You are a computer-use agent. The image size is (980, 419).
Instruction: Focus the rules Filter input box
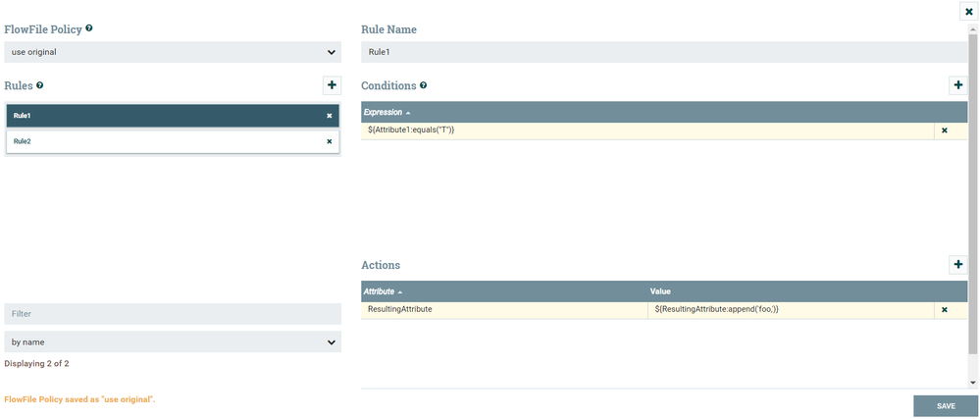(x=173, y=314)
